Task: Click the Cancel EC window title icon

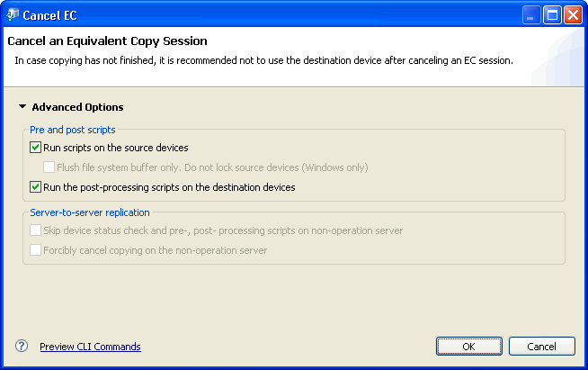Action: pos(13,15)
